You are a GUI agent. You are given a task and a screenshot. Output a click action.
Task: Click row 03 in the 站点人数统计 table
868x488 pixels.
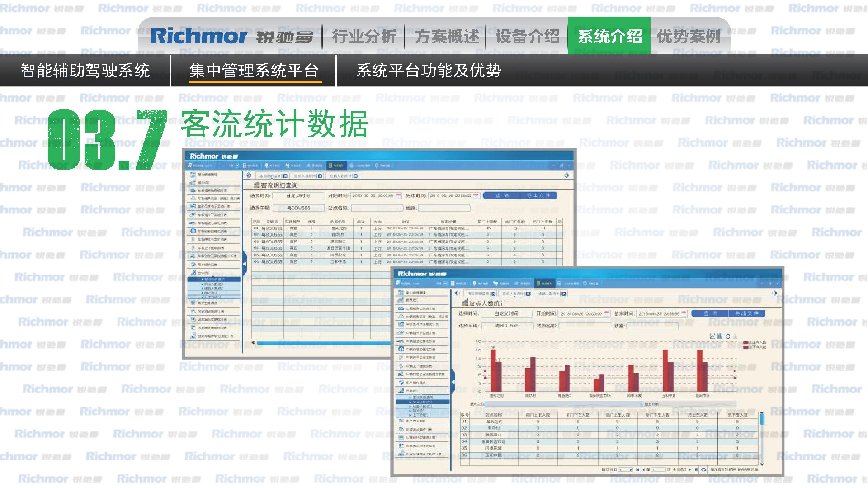609,435
